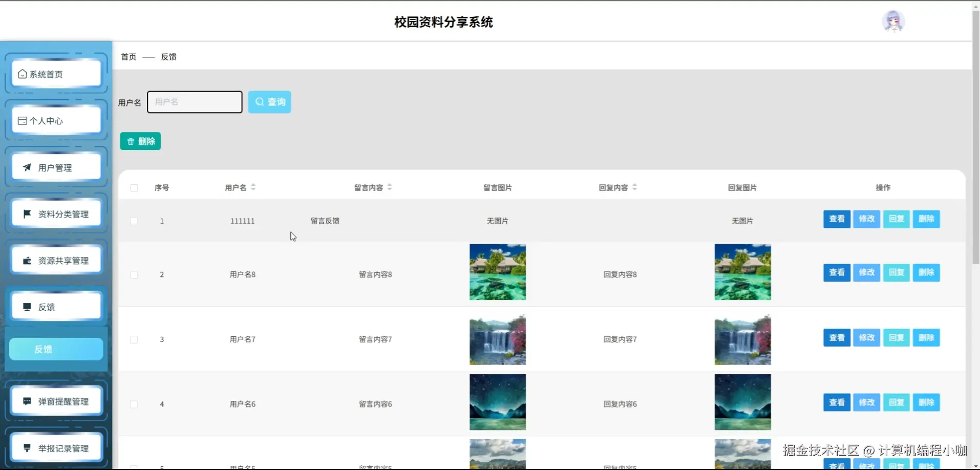This screenshot has height=470, width=980.
Task: Tick the checkbox for row 用户名7
Action: pos(134,339)
